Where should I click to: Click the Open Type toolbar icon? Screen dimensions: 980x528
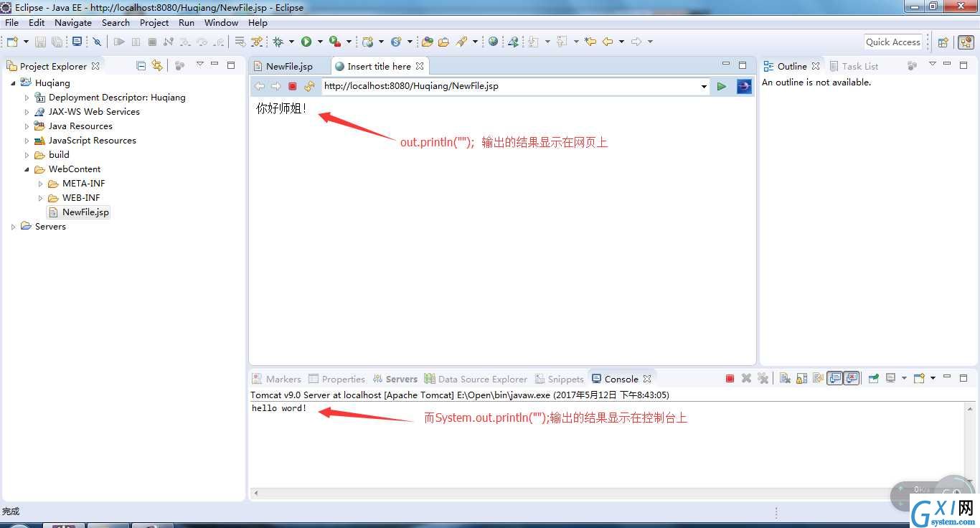[427, 42]
